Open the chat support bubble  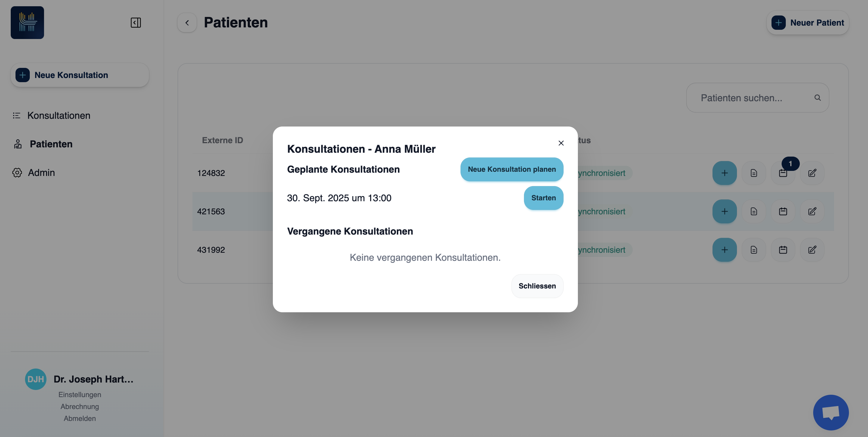click(830, 412)
